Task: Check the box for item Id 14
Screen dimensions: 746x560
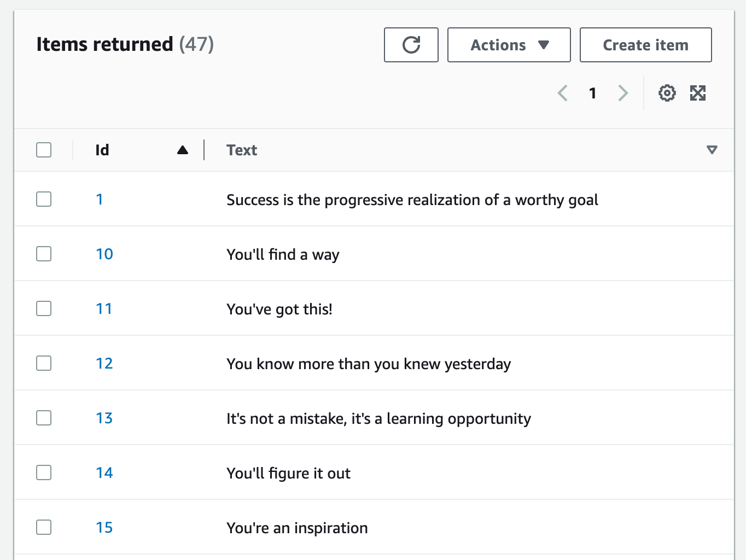Action: (x=44, y=472)
